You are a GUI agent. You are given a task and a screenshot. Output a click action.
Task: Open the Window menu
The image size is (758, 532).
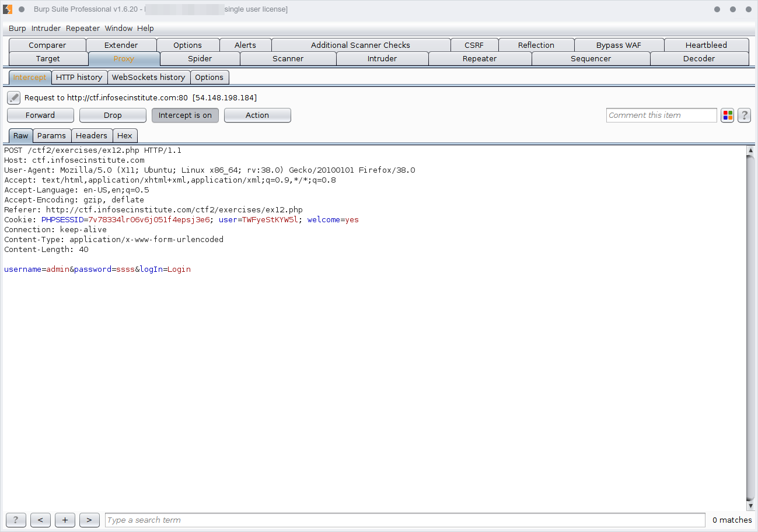click(118, 28)
